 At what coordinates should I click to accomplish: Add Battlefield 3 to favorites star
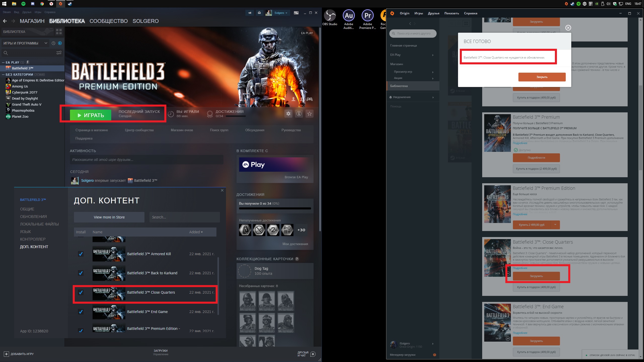pos(309,114)
